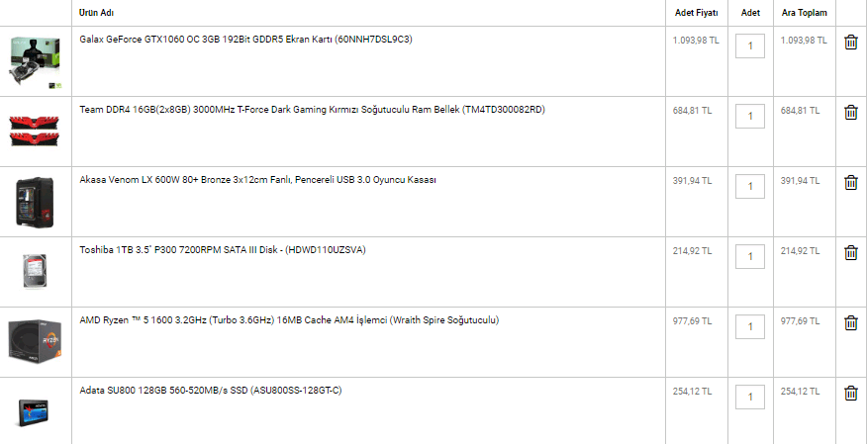Click trash icon for Akasa Venom case
Viewport: 868px width, 444px height.
tap(851, 183)
